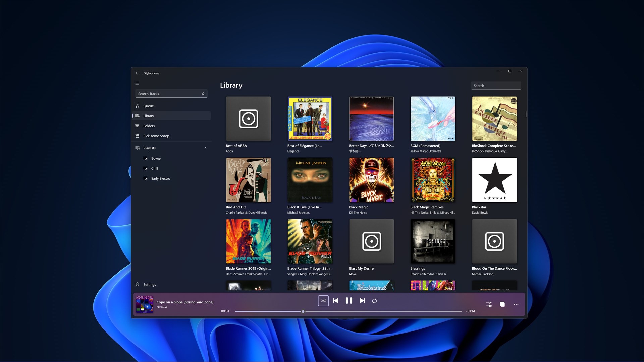Screen dimensions: 644x362
Task: Toggle repeat mode icon
Action: [x=374, y=301]
